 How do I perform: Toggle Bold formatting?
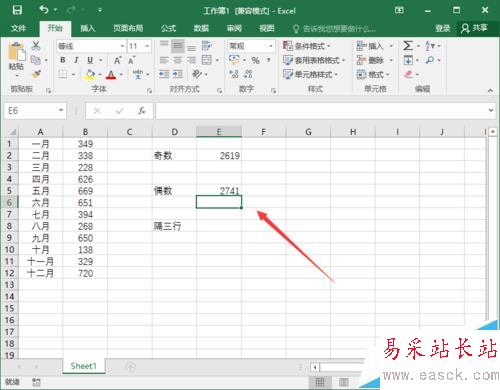click(x=63, y=60)
